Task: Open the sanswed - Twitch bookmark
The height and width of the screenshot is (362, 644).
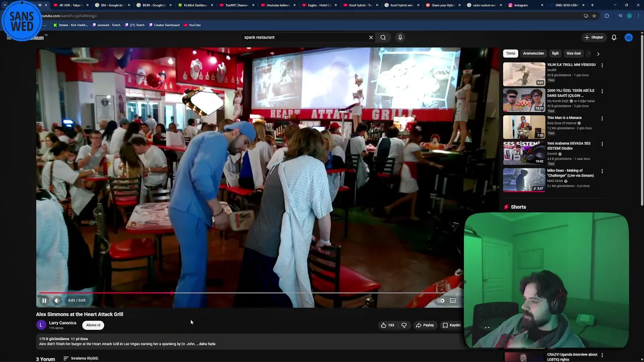Action: tap(107, 25)
